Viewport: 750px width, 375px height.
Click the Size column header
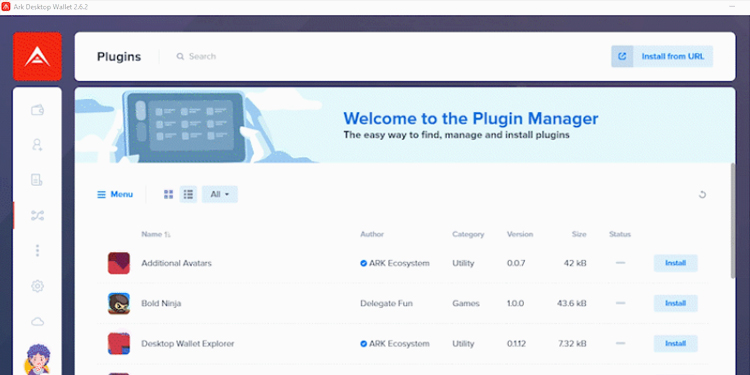[x=579, y=234]
